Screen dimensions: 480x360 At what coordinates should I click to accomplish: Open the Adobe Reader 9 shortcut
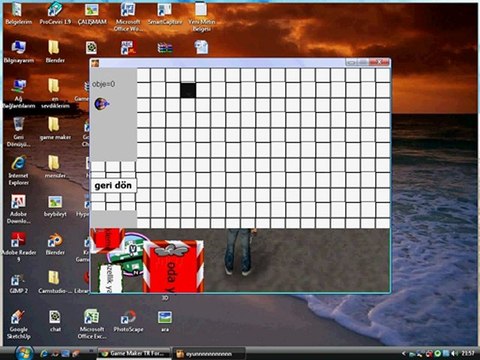tap(19, 247)
